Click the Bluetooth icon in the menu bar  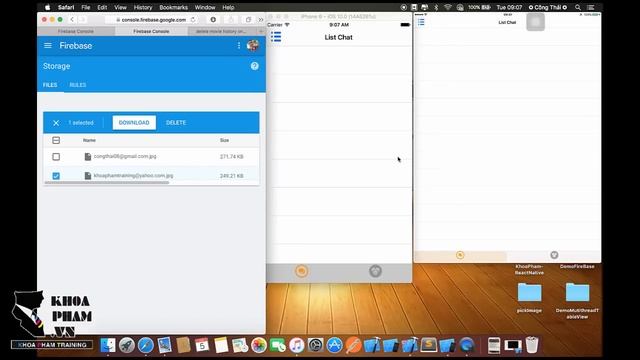pos(436,7)
